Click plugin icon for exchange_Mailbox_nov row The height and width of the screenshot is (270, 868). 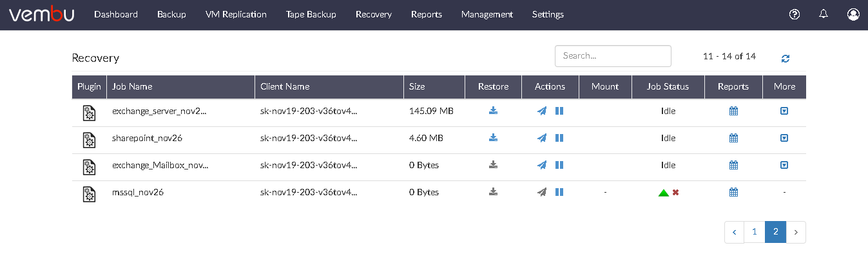(89, 167)
